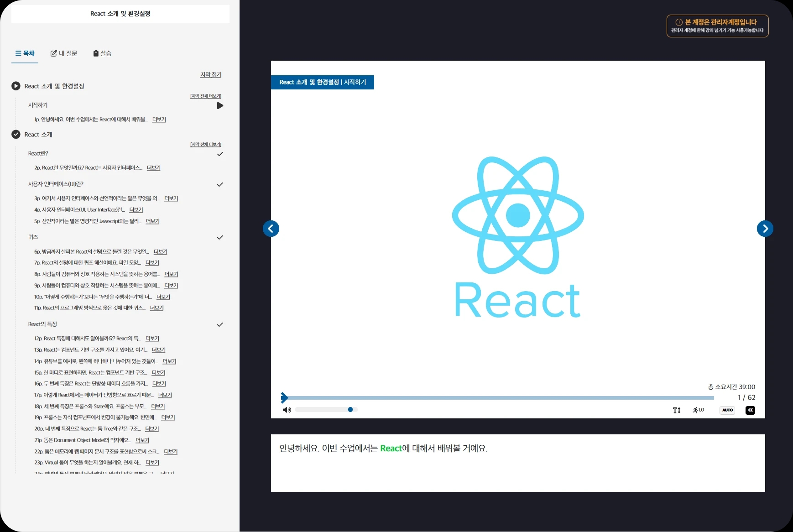The image size is (793, 532).
Task: Click highlighted React word in subtitle
Action: tap(391, 449)
